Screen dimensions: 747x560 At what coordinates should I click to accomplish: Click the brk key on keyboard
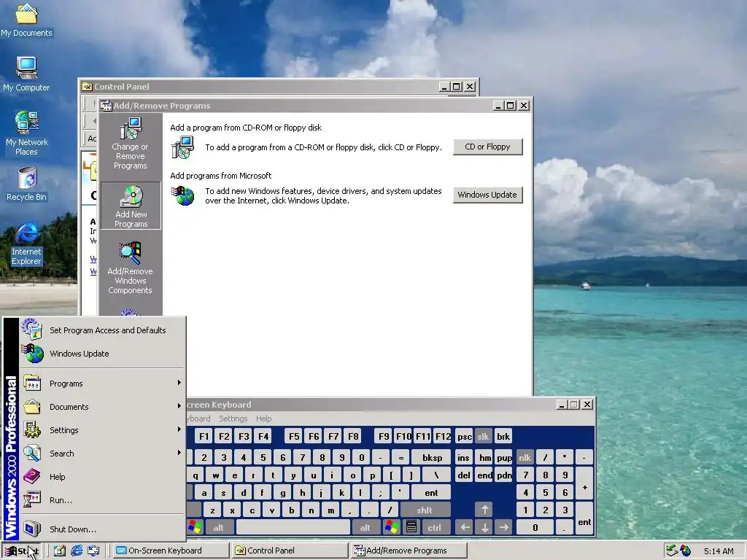[503, 436]
